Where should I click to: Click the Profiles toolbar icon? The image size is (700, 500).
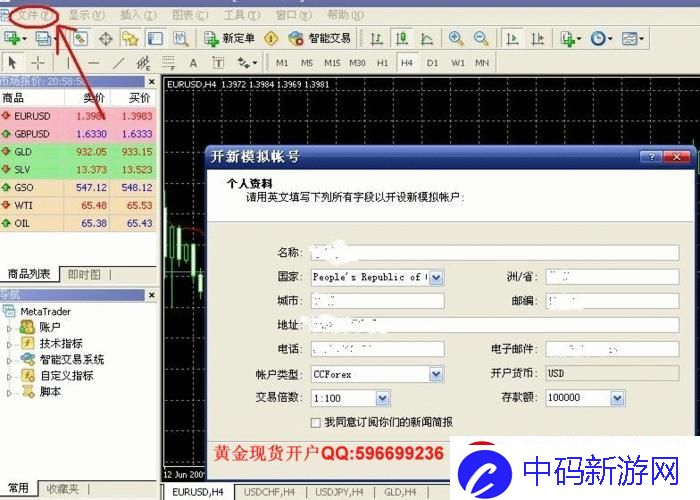[x=45, y=39]
